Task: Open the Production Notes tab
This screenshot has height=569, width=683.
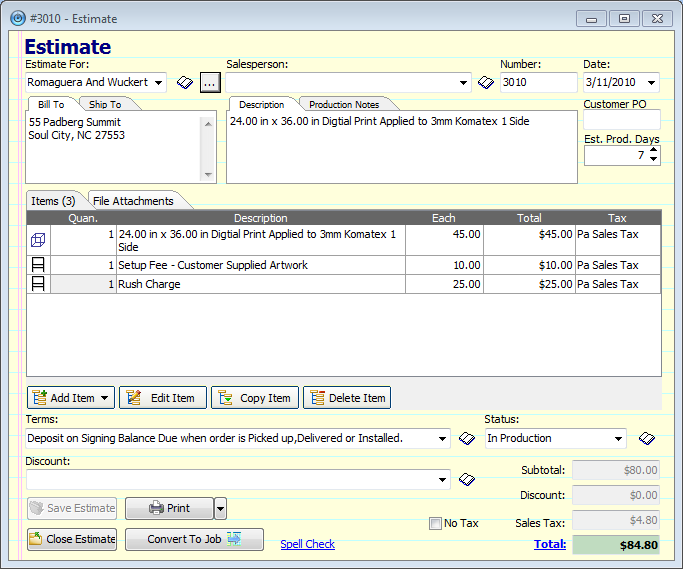Action: click(344, 104)
